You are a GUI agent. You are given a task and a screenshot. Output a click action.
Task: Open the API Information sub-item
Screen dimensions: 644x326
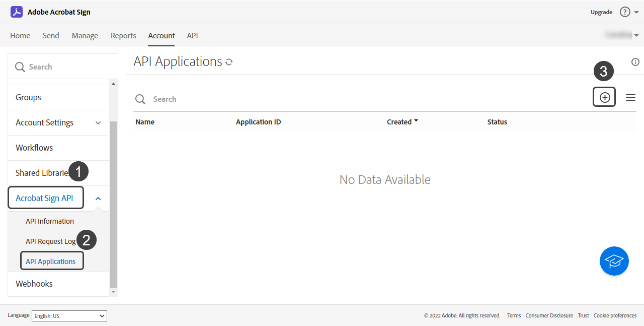click(50, 221)
